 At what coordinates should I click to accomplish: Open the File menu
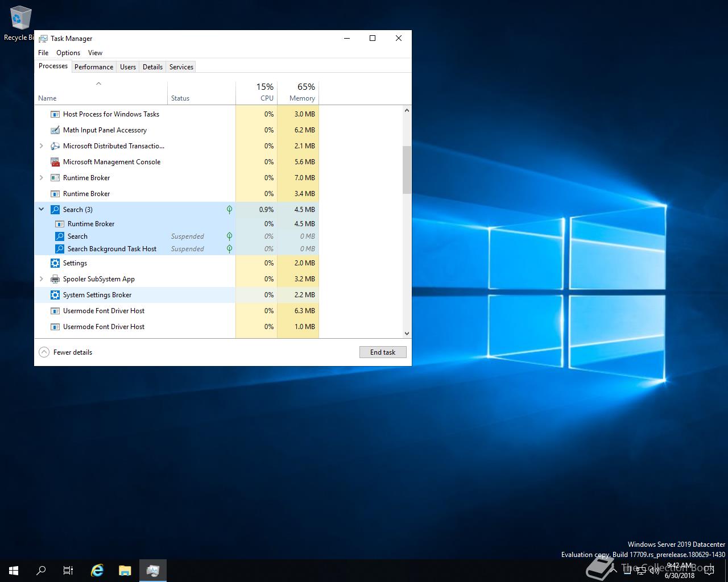[43, 53]
